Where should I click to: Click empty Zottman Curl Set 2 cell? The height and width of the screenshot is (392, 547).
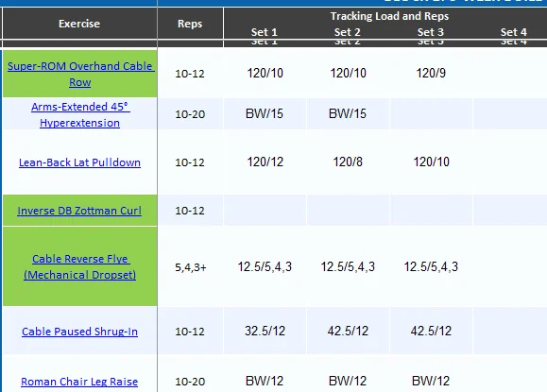point(349,211)
